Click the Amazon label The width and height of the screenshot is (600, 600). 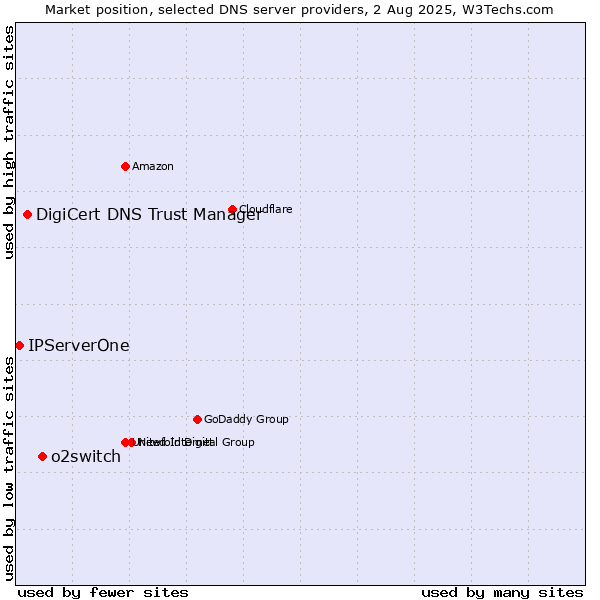[x=153, y=166]
